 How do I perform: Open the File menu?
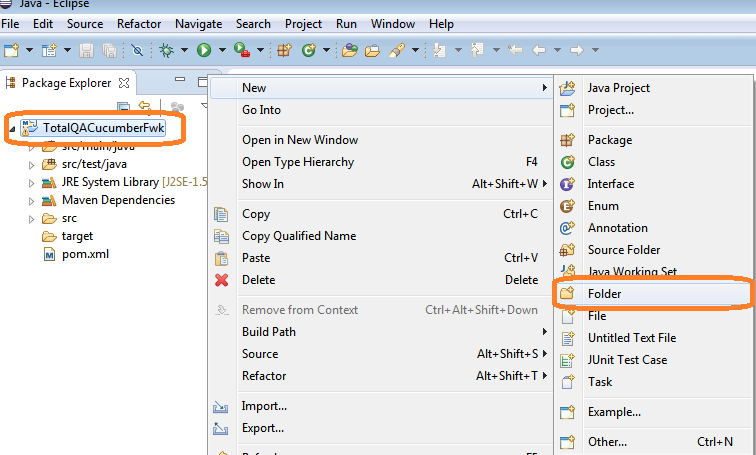tap(10, 24)
